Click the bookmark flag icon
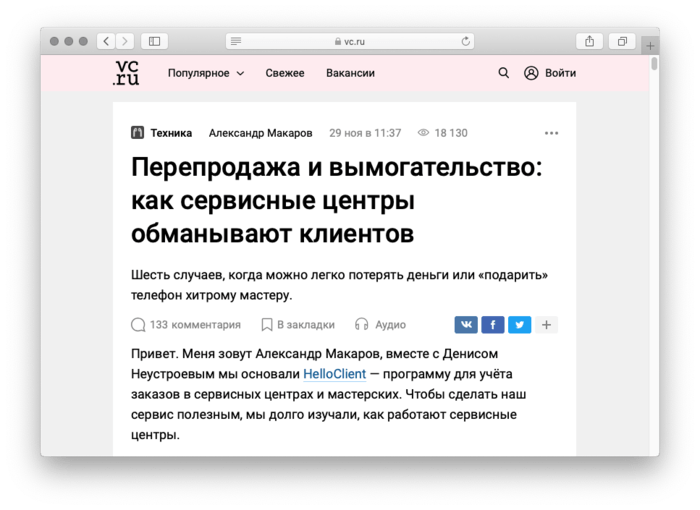Screen dimensions: 700x510 click(267, 325)
